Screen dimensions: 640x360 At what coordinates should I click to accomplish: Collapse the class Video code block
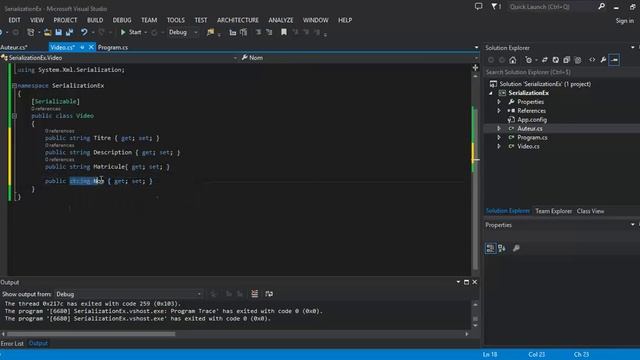click(14, 116)
